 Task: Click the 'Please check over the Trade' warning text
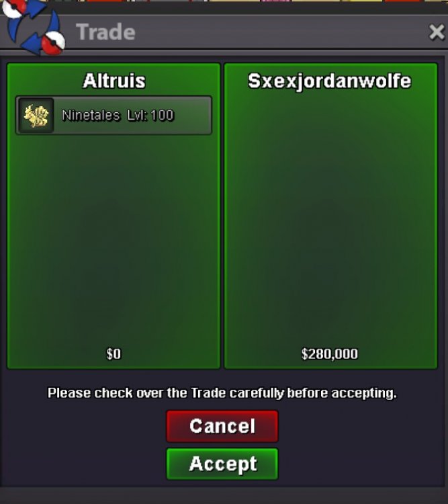pyautogui.click(x=222, y=393)
